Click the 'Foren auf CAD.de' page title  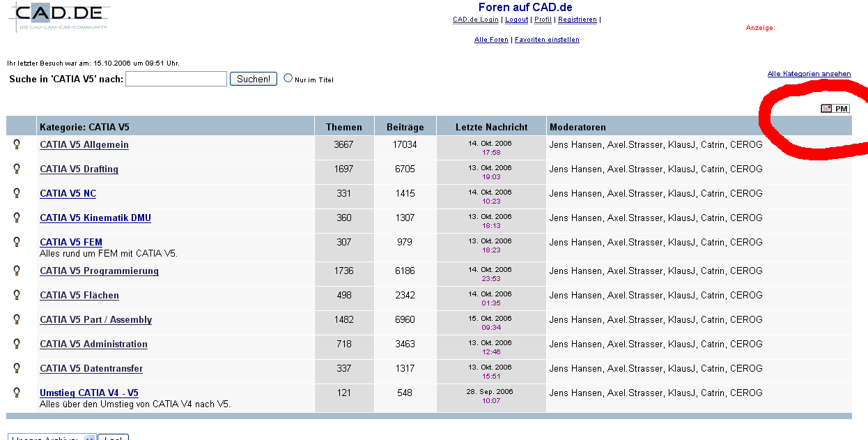coord(525,7)
